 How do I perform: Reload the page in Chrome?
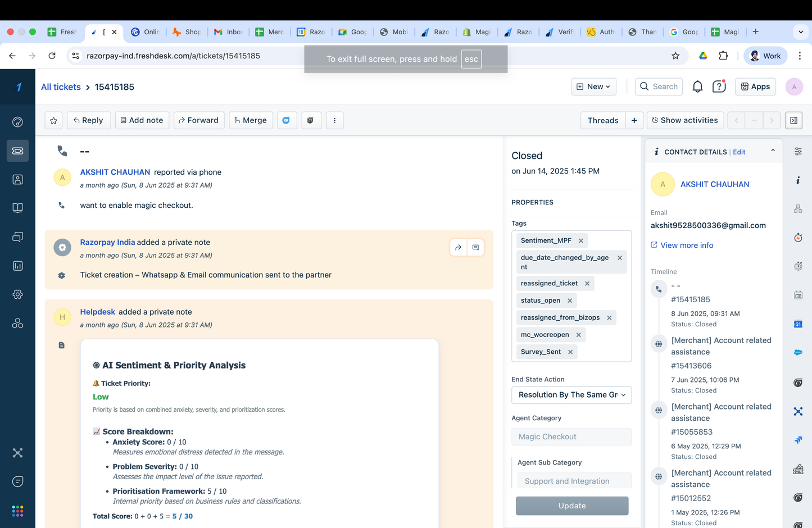click(x=52, y=56)
